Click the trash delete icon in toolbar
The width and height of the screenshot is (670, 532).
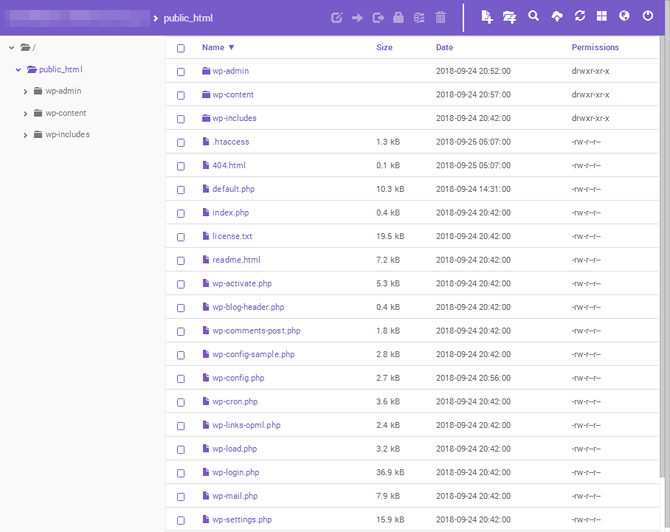[440, 18]
